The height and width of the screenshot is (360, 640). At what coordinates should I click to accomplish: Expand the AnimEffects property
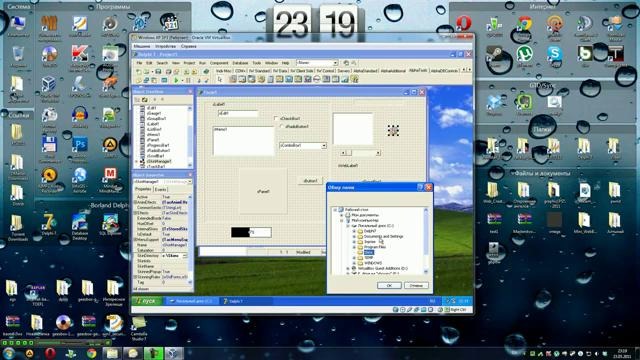(136, 202)
